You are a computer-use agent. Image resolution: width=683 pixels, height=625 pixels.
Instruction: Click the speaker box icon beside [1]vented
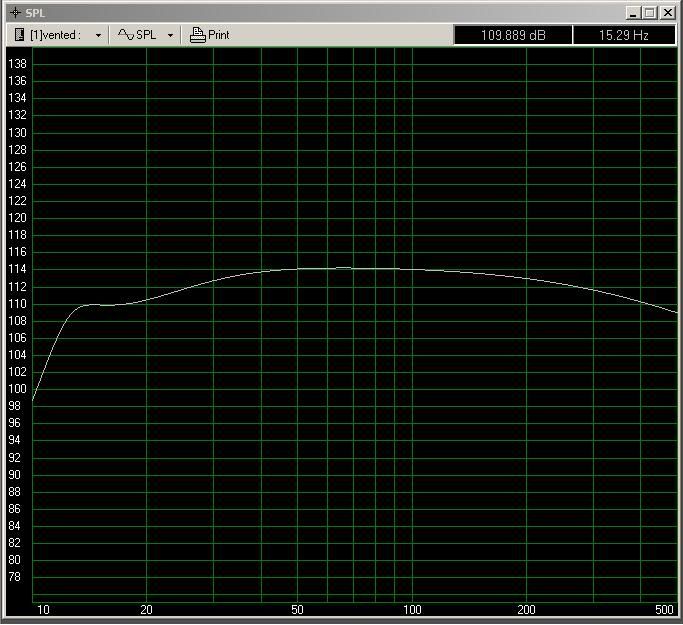tap(19, 35)
